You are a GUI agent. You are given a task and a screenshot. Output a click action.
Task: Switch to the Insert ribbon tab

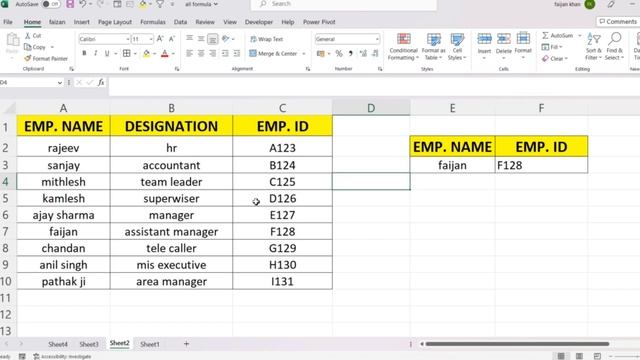coord(82,22)
